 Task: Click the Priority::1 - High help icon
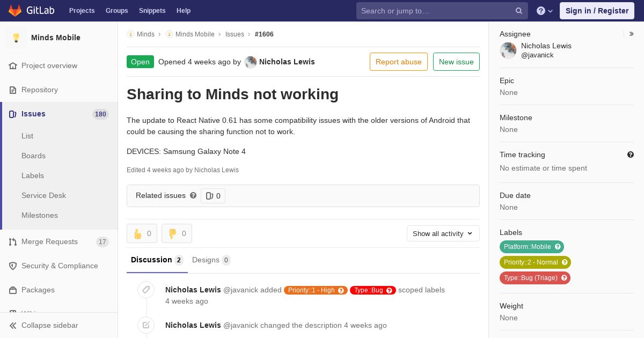[341, 290]
